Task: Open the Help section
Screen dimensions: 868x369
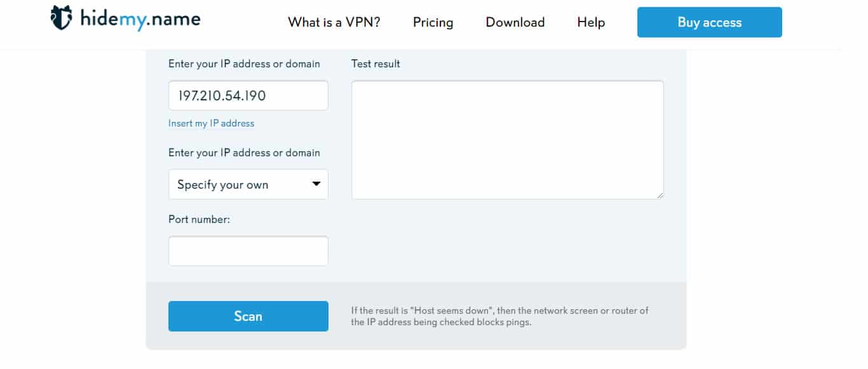Action: point(591,22)
